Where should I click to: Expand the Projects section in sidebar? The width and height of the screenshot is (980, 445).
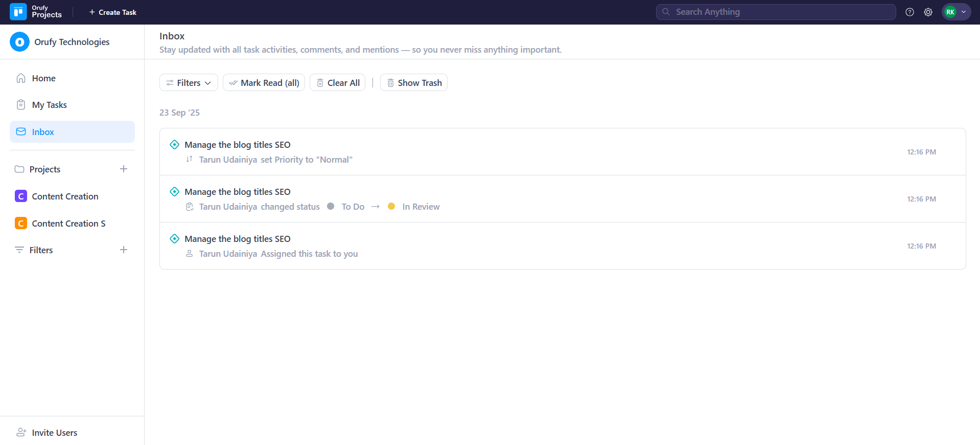click(45, 169)
